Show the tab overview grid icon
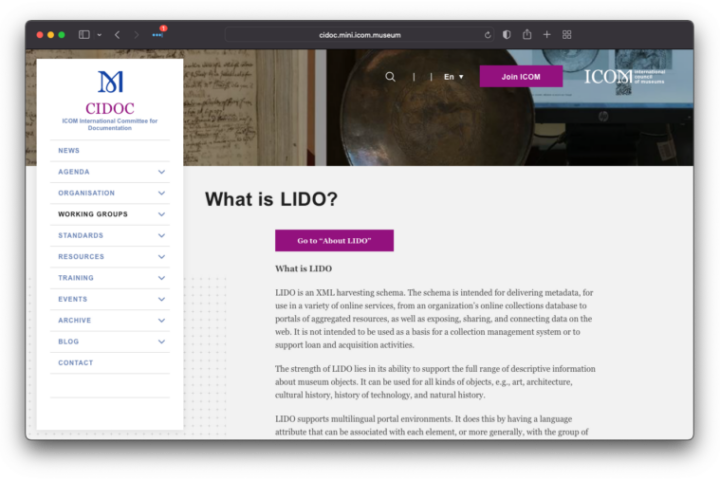720x480 pixels. coord(567,35)
